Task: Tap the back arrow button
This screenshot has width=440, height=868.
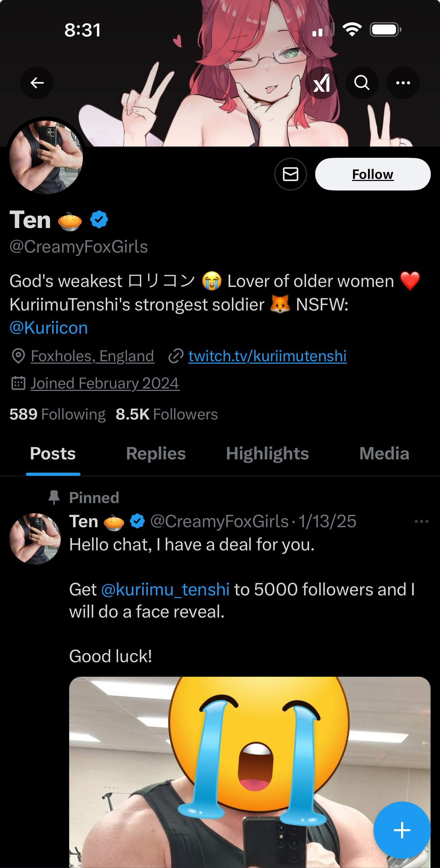Action: [37, 83]
